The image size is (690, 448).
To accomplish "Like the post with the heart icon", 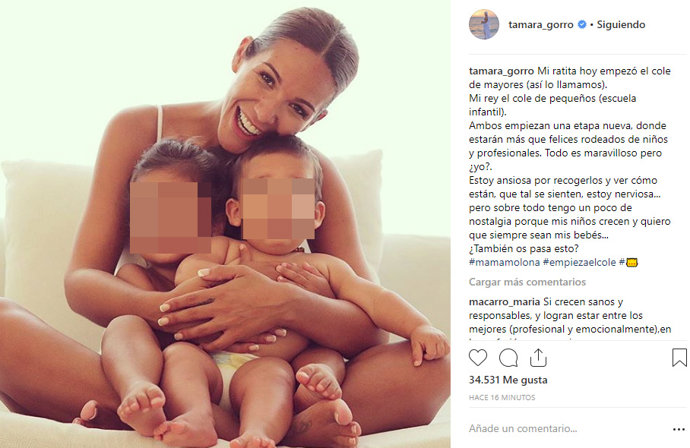I will (478, 357).
